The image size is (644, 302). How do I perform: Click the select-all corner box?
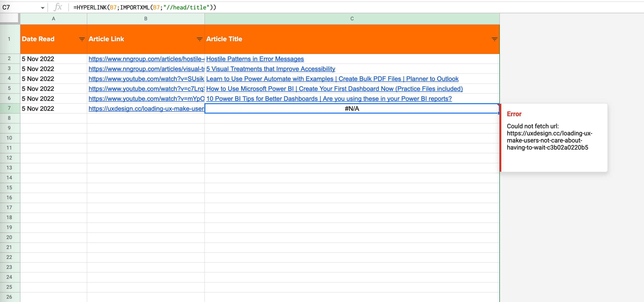click(x=9, y=18)
